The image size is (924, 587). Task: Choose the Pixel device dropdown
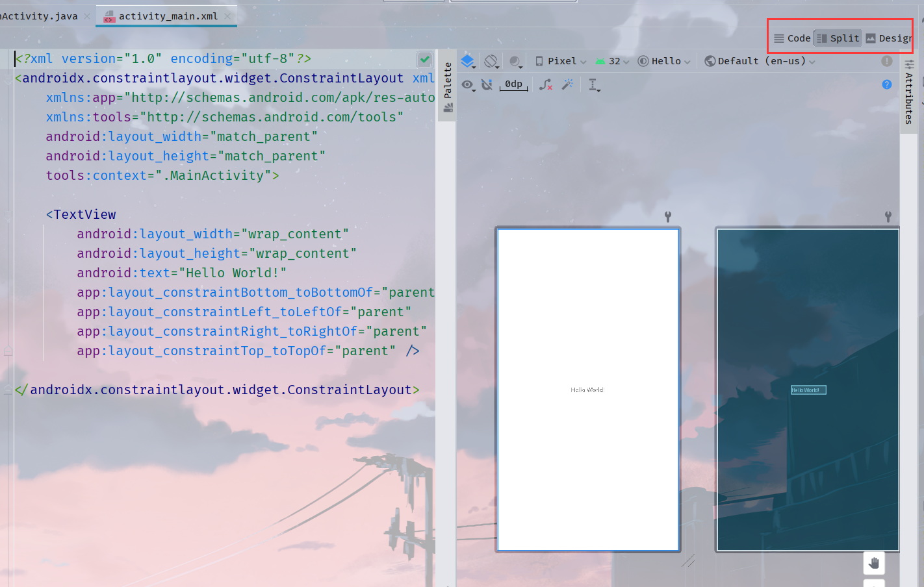point(561,61)
